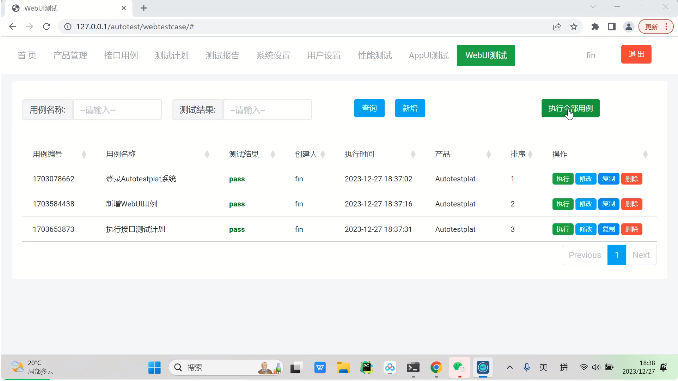Open the cloud drive app on the taskbar
678x381 pixels.
[x=390, y=368]
